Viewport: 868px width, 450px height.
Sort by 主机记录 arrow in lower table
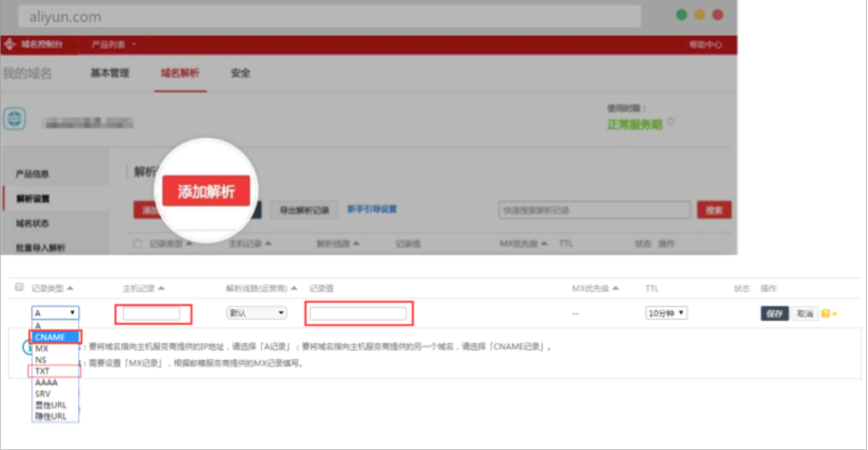coord(161,288)
